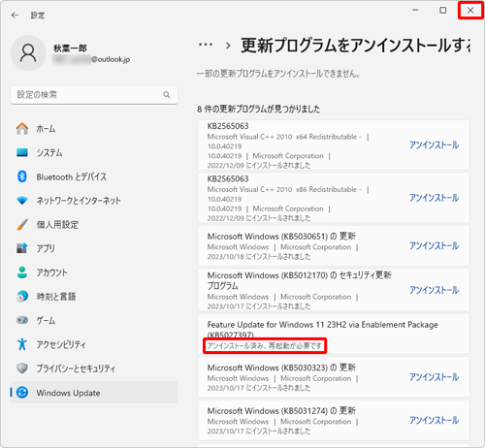Open the アプリ category
The width and height of the screenshot is (485, 448).
click(94, 248)
